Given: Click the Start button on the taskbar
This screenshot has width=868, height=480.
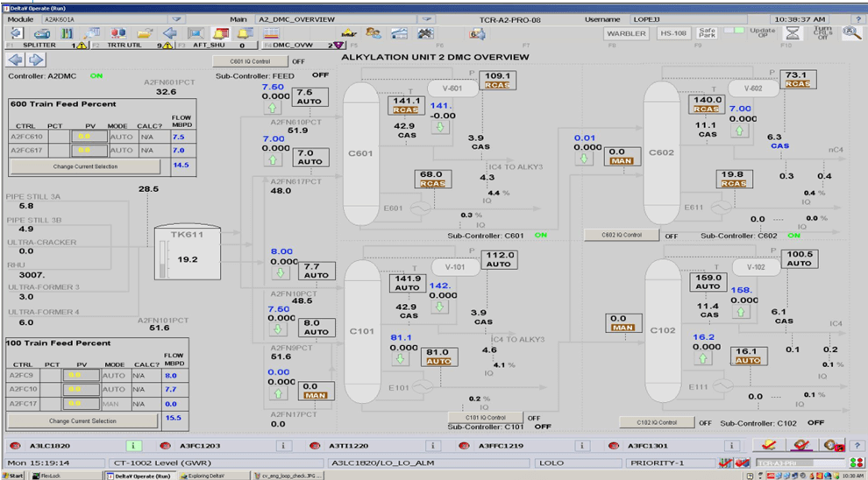Looking at the screenshot, I should point(13,476).
